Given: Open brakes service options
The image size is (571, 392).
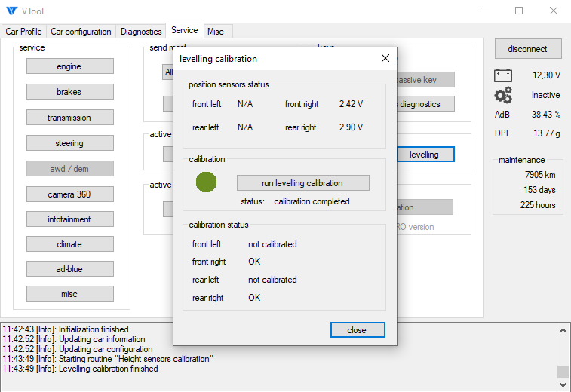Looking at the screenshot, I should click(69, 92).
